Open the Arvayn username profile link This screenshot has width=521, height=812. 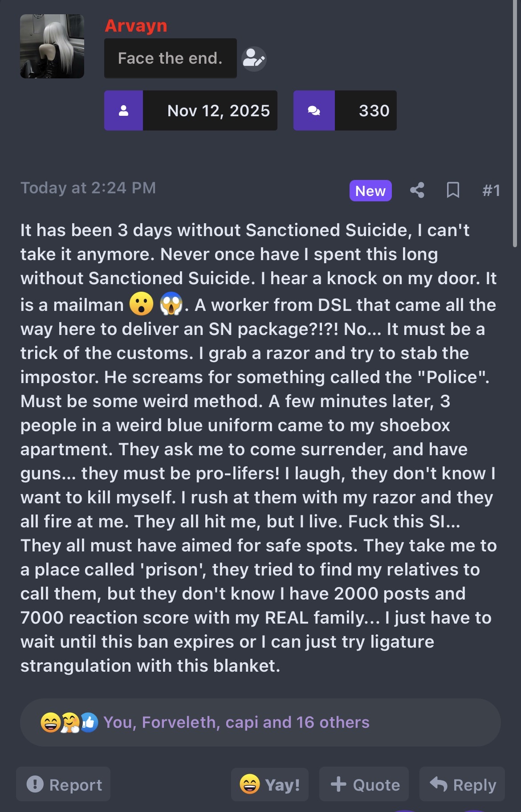[136, 26]
